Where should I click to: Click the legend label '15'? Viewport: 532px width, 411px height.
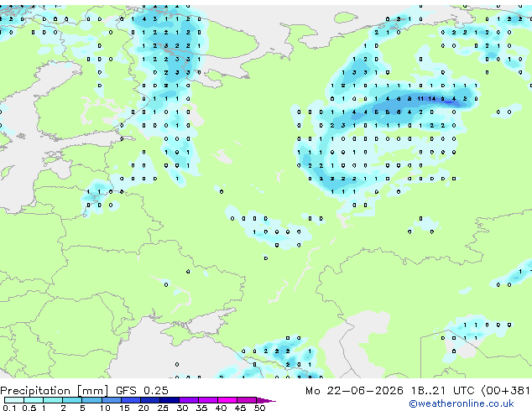[x=124, y=408]
